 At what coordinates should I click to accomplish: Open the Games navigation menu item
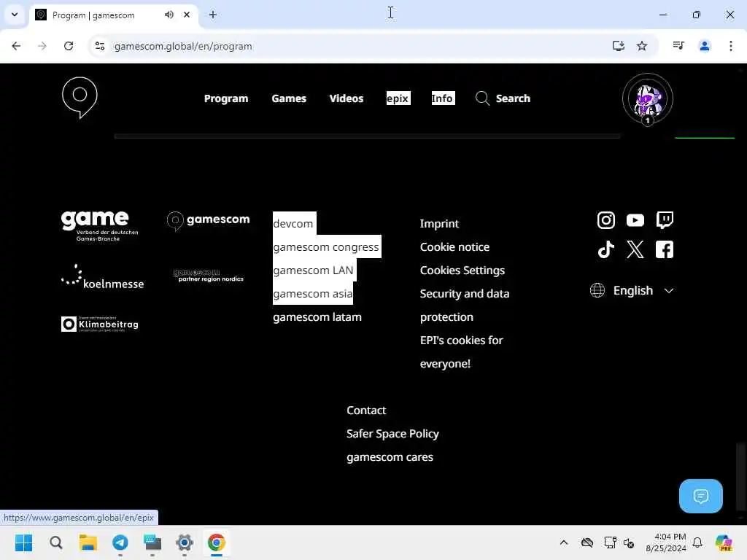(x=289, y=98)
